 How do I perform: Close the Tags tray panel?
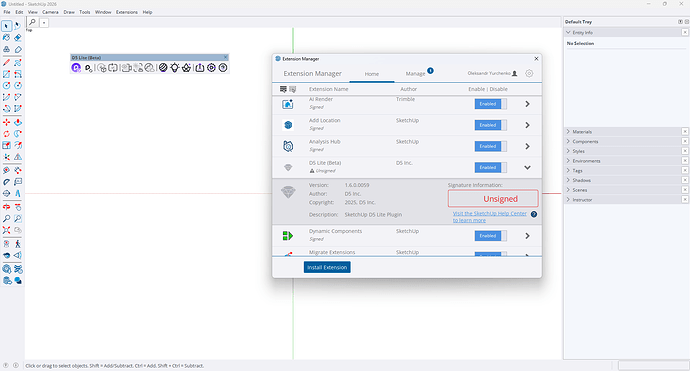pyautogui.click(x=685, y=170)
